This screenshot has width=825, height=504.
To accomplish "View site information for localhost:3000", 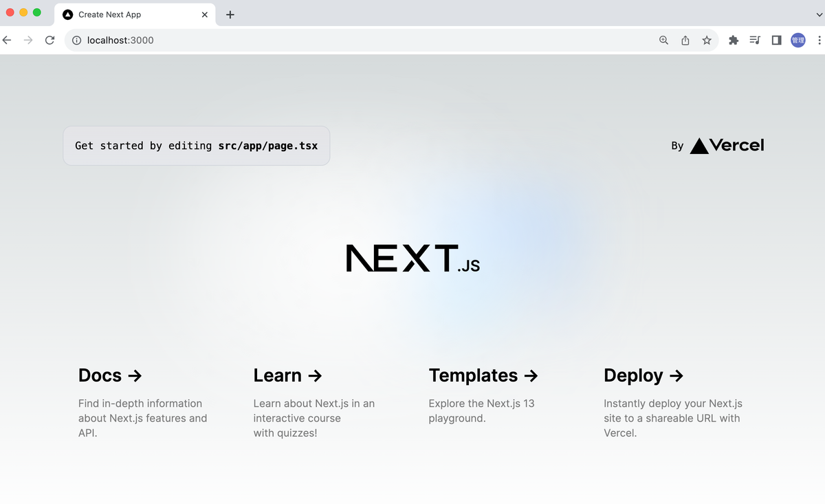I will 75,40.
